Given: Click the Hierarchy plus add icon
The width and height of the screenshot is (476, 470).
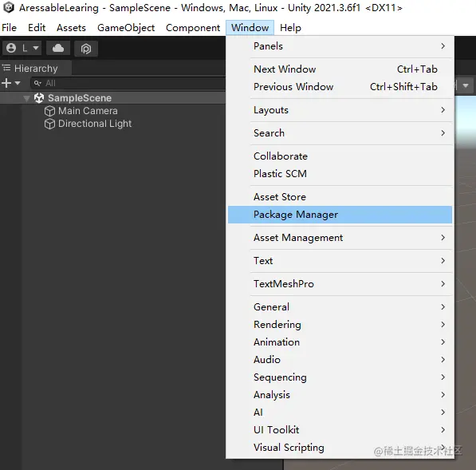Looking at the screenshot, I should (6, 83).
